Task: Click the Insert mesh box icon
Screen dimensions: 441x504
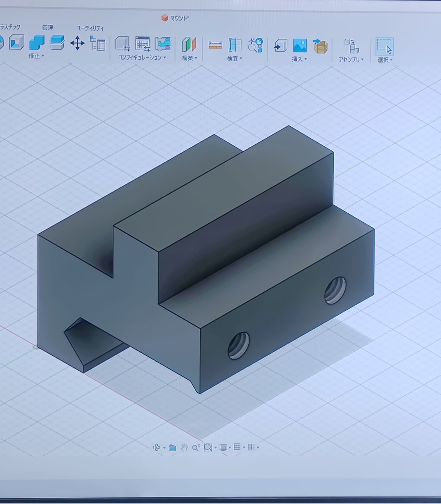Action: point(320,46)
